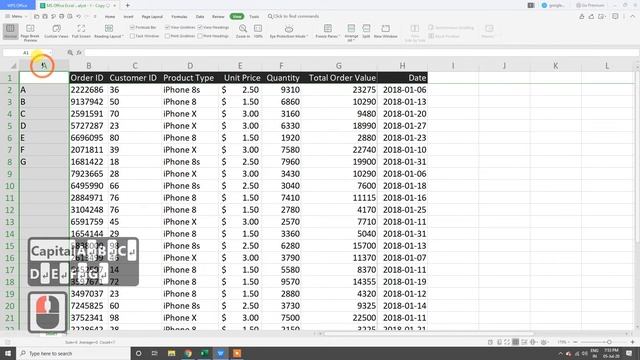Click the zoom slider handle in the status bar
This screenshot has height=360, width=640.
click(x=609, y=342)
